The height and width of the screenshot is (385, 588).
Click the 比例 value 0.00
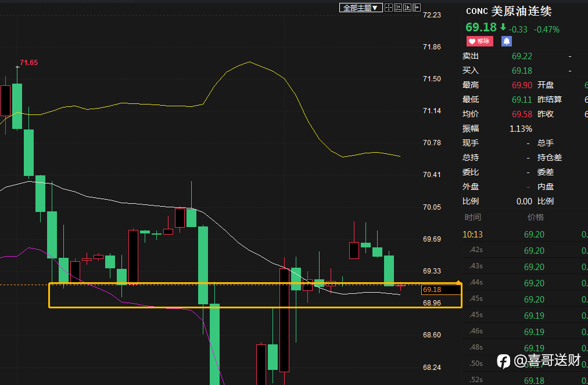pos(524,202)
